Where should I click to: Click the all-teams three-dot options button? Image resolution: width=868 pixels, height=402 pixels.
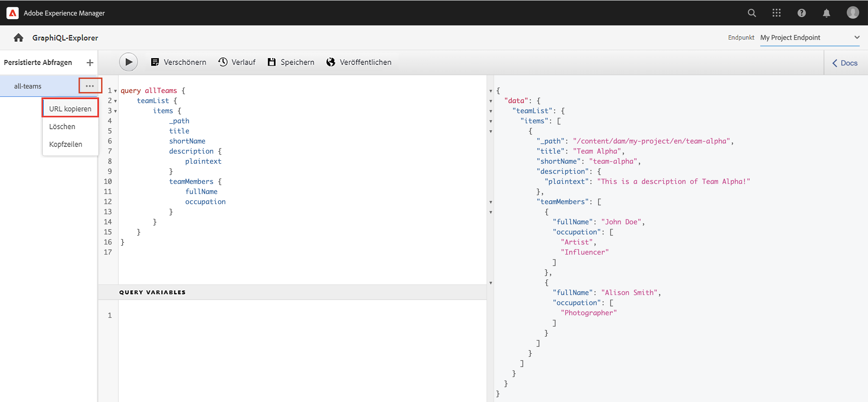pyautogui.click(x=90, y=86)
